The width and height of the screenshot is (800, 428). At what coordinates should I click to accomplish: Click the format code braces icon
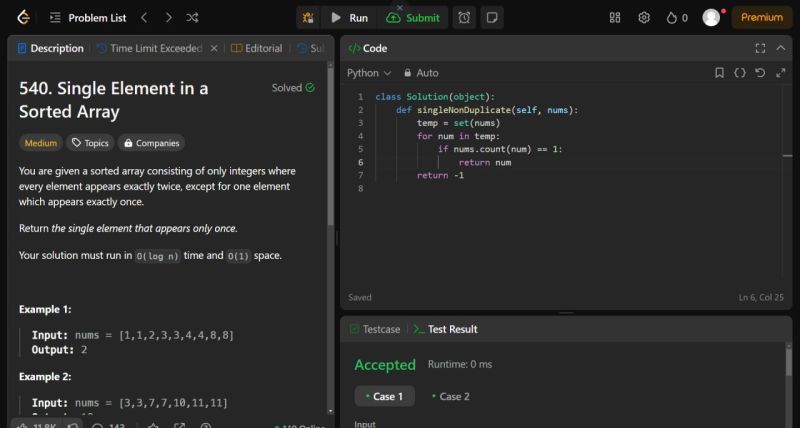point(740,73)
